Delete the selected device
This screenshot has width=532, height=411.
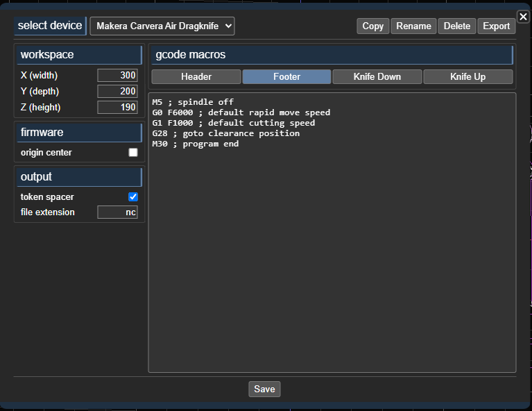coord(456,26)
